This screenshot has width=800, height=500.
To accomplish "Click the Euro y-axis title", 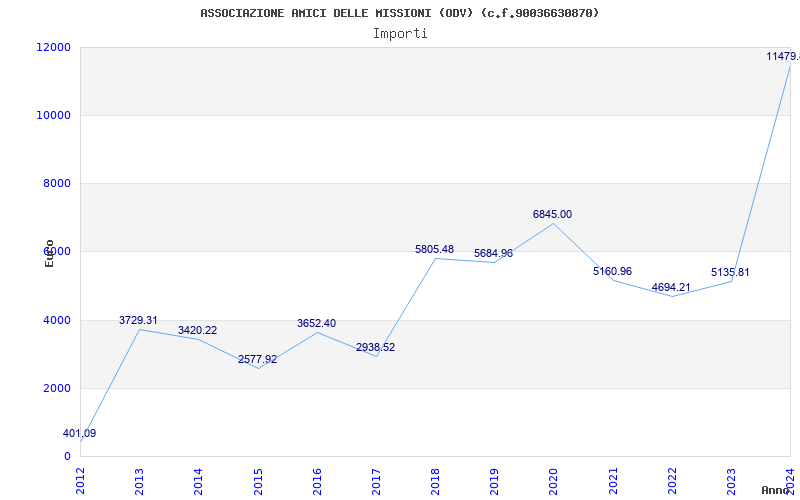I will [x=49, y=254].
